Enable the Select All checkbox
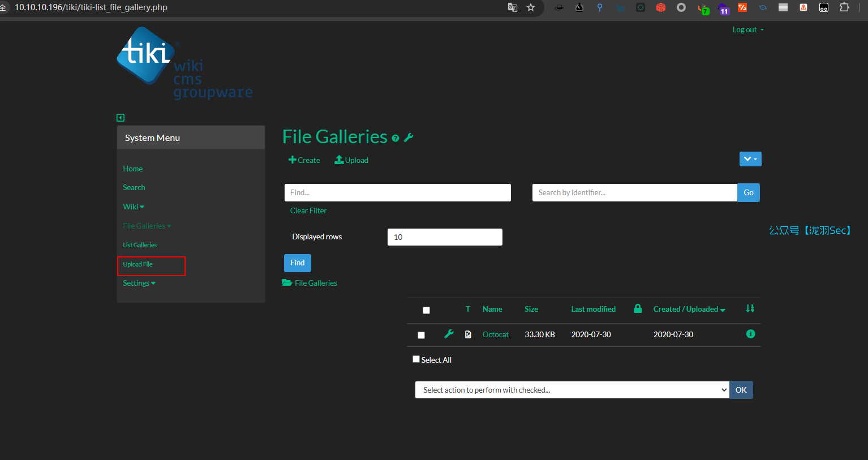This screenshot has width=868, height=460. tap(416, 359)
